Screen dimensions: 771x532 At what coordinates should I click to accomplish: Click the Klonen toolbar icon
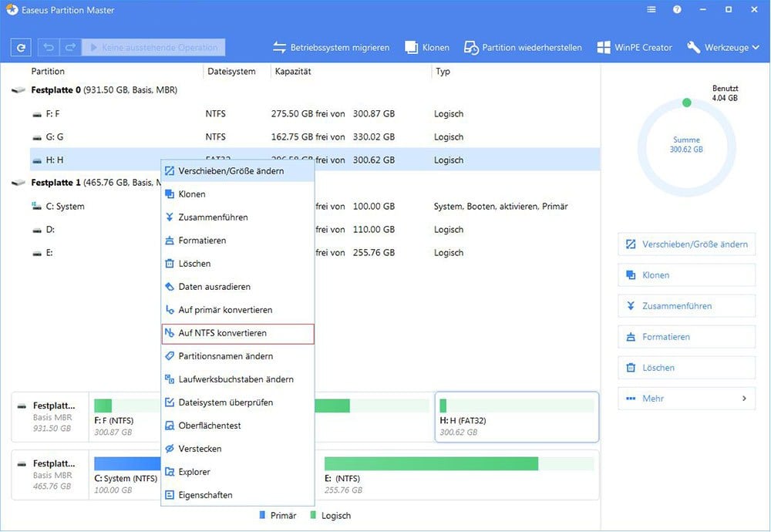tap(427, 48)
